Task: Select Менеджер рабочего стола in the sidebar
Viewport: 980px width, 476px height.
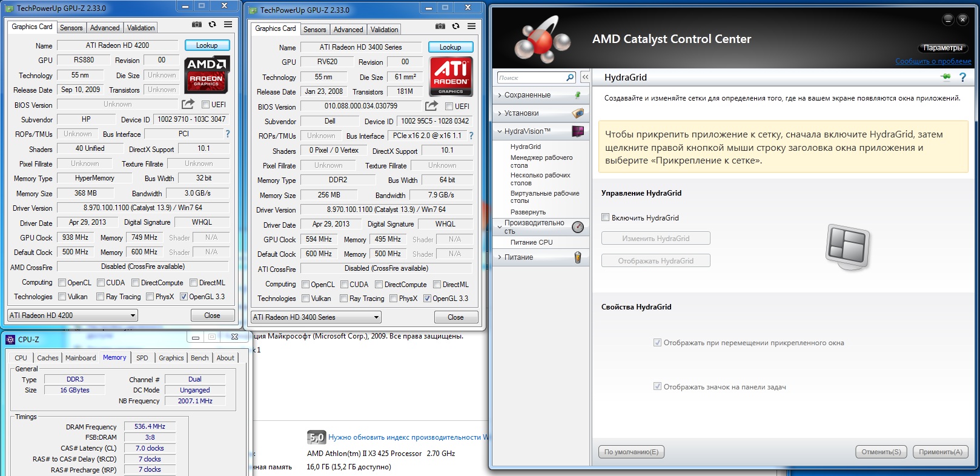Action: click(541, 161)
